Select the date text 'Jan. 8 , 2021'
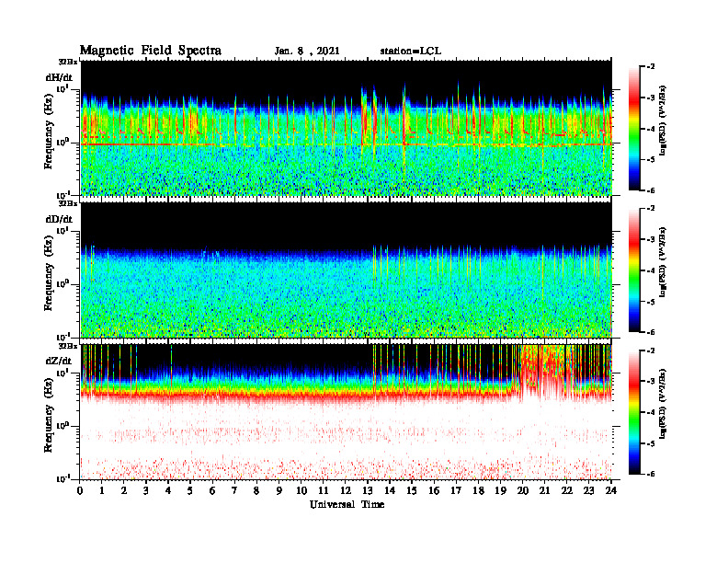The height and width of the screenshot is (563, 728). tap(307, 52)
